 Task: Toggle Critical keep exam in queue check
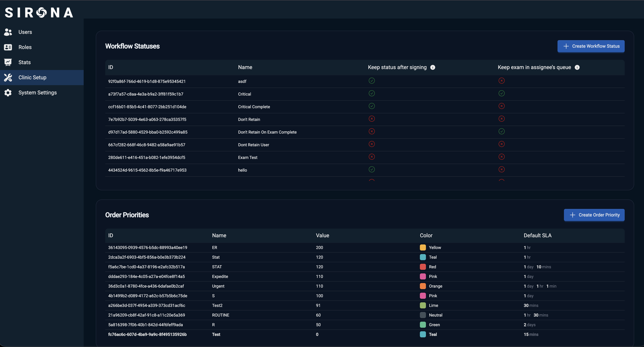tap(501, 93)
